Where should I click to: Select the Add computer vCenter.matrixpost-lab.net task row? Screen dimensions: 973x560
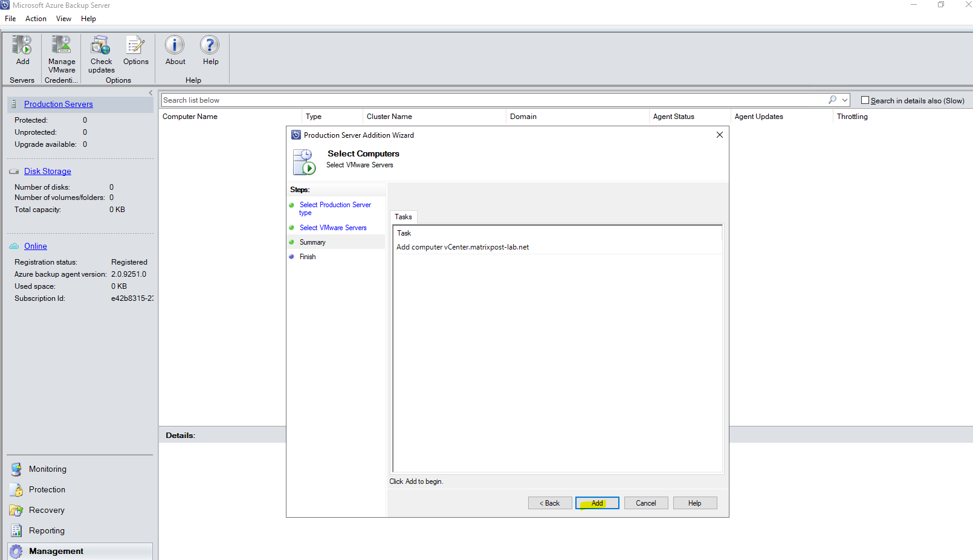[557, 247]
